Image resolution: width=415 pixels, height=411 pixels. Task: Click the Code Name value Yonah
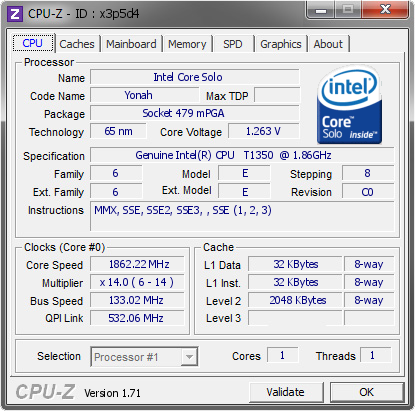(145, 95)
